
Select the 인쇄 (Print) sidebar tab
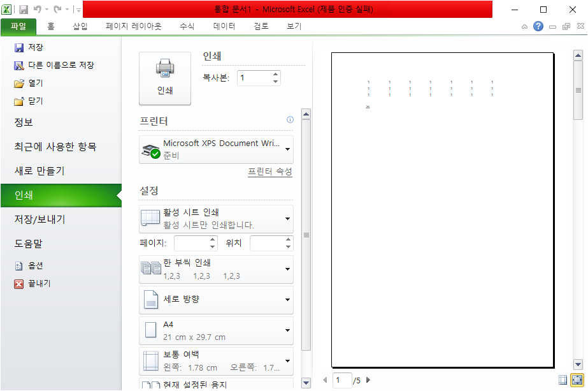point(61,195)
